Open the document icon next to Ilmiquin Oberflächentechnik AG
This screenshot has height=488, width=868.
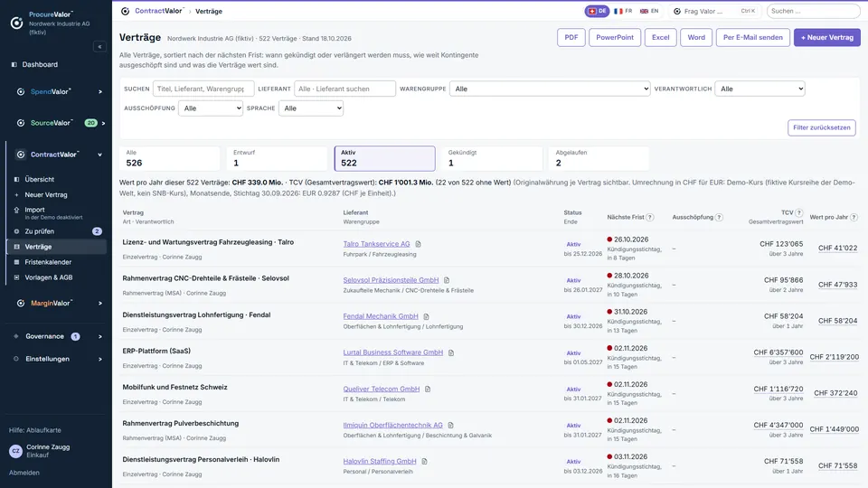[450, 425]
